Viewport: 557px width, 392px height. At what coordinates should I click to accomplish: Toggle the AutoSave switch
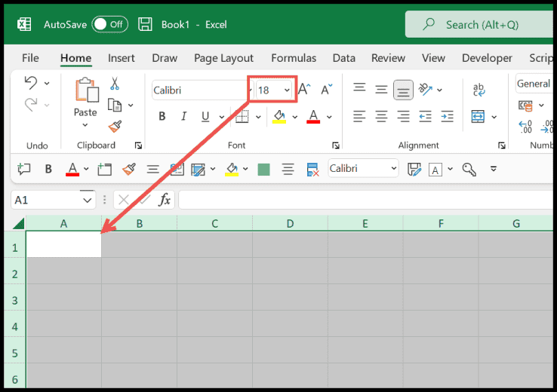pos(109,24)
